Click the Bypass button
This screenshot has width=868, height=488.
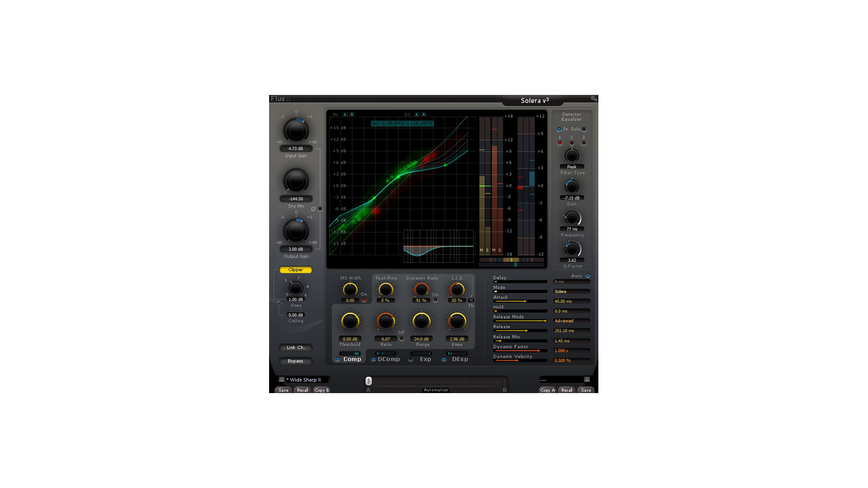296,361
